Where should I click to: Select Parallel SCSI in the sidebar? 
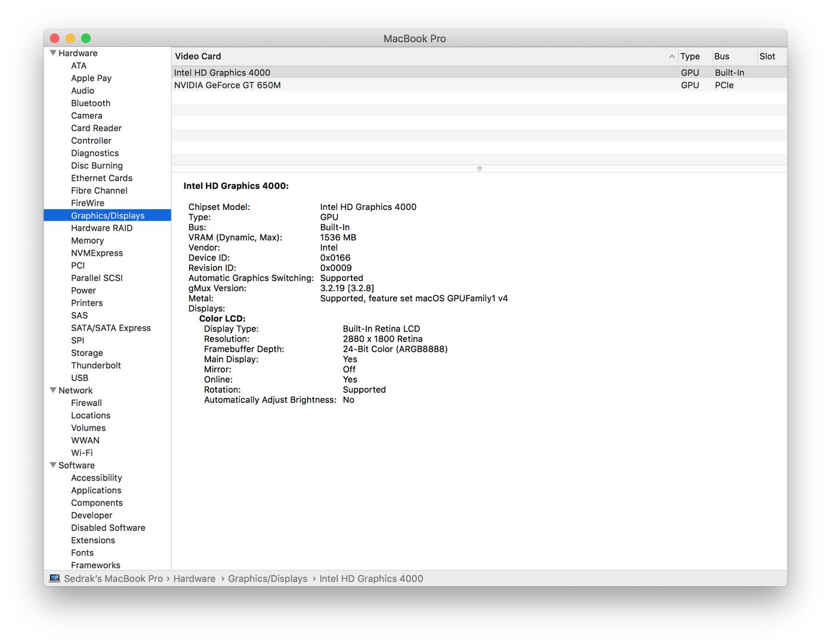pos(97,278)
